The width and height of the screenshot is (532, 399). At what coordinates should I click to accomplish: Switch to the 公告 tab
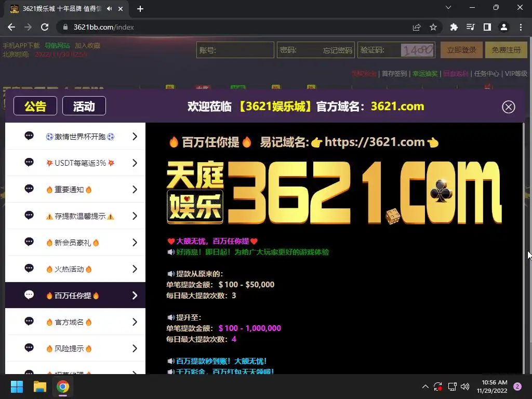point(35,106)
